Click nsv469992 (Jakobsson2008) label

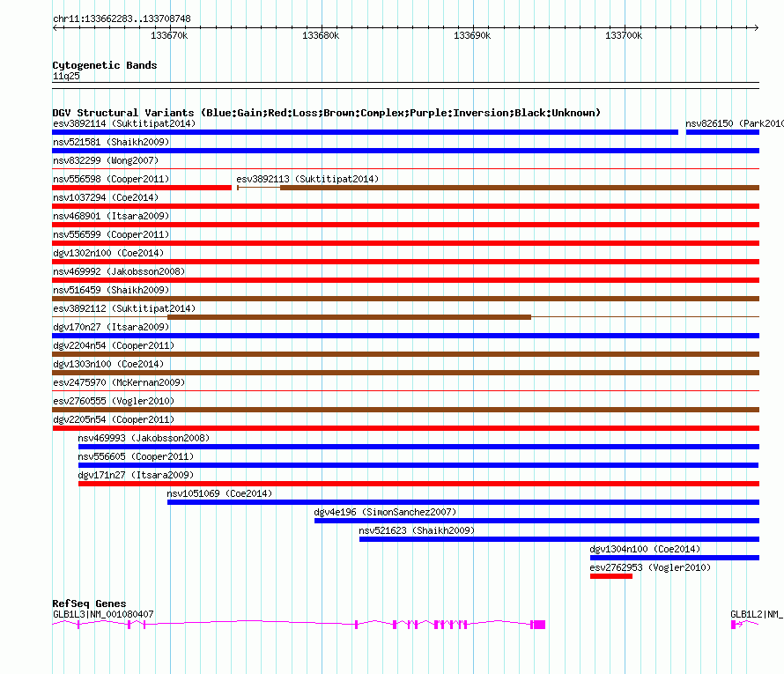point(119,271)
